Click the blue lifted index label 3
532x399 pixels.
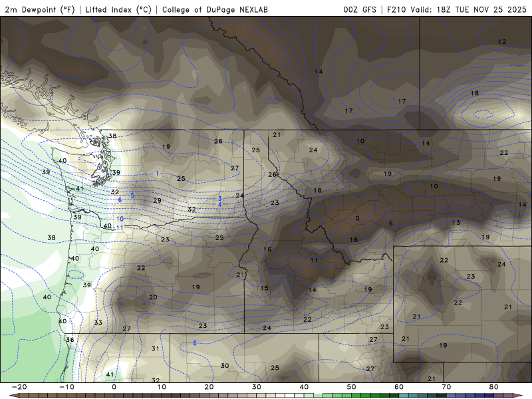click(220, 198)
